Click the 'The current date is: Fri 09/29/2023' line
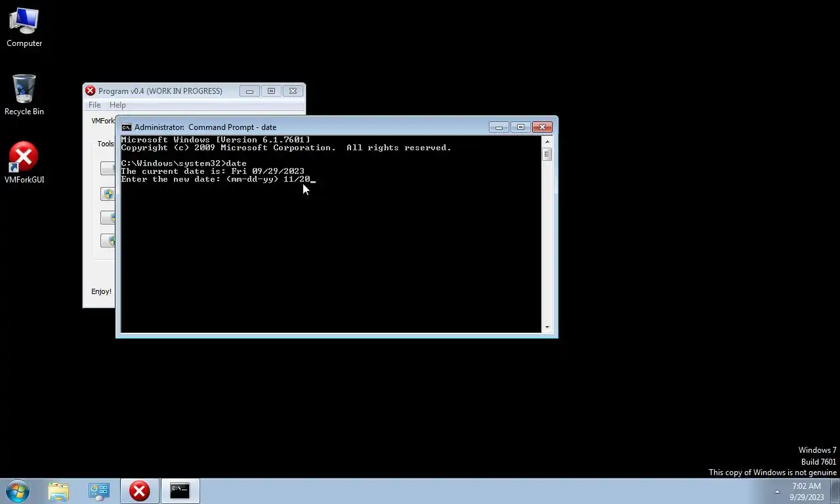Viewport: 840px width, 504px height. click(x=213, y=171)
